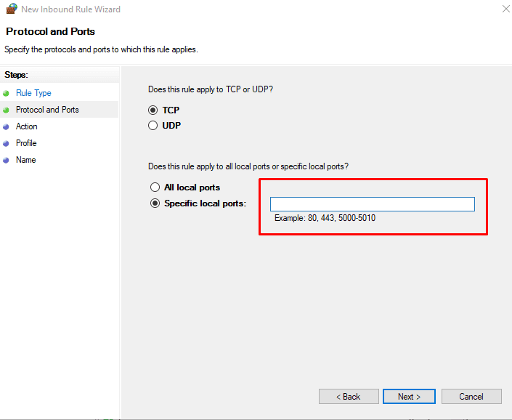
Task: Jump to the Action step
Action: 27,126
